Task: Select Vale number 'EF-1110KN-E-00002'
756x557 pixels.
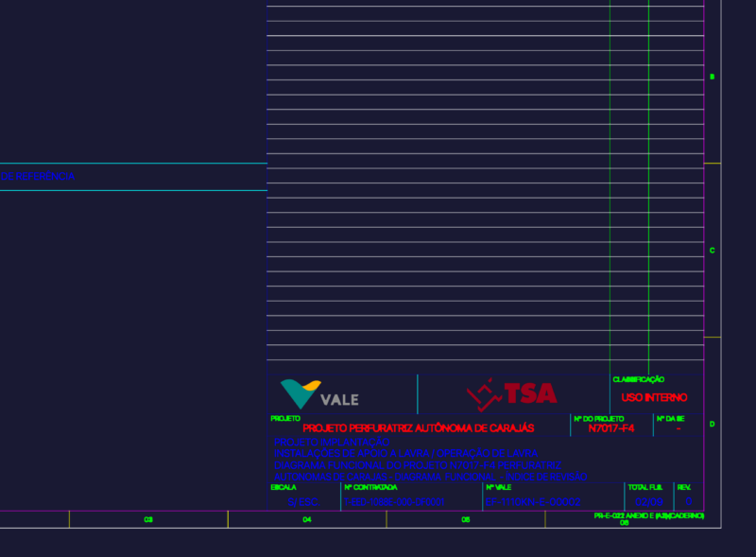Action: (533, 502)
